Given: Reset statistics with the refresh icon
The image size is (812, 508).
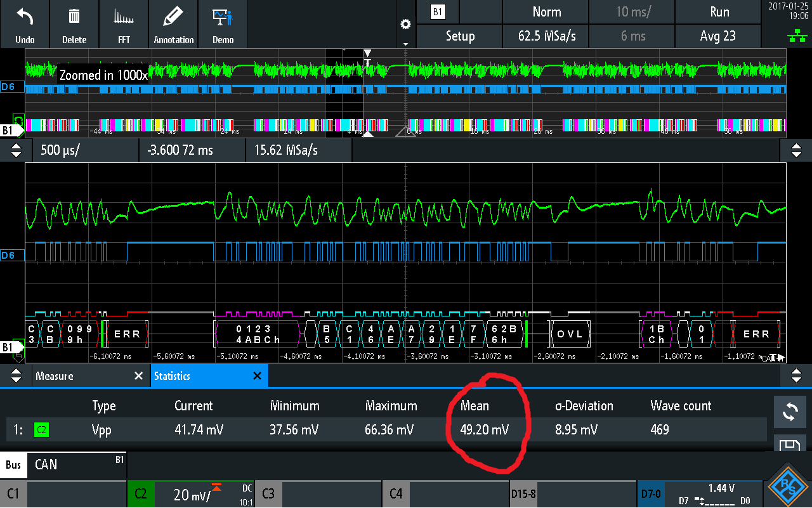Looking at the screenshot, I should coord(790,412).
